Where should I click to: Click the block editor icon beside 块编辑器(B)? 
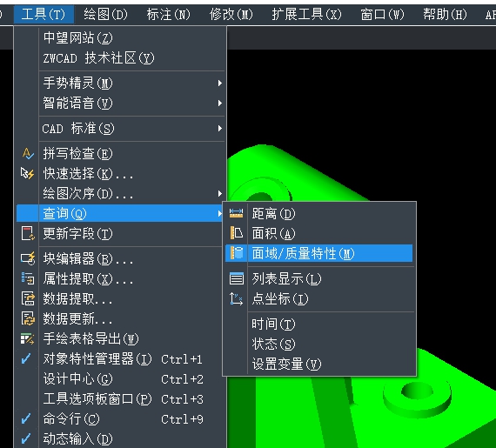[28, 258]
